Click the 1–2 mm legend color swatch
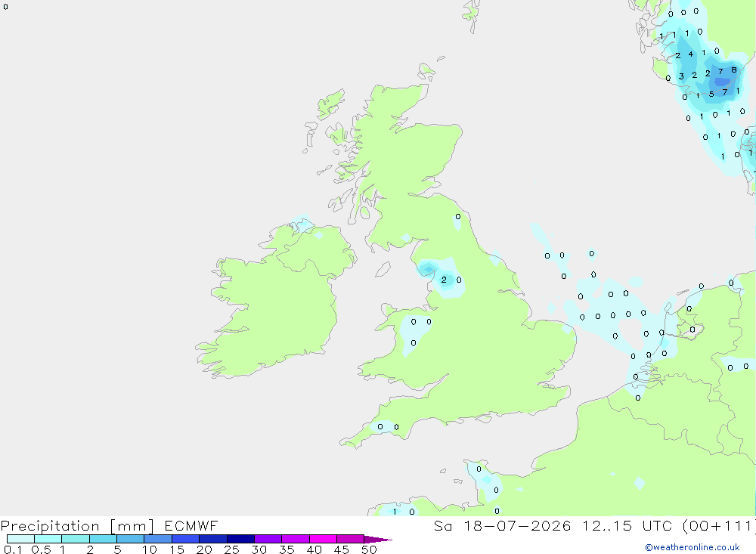756x554 pixels. coord(76,539)
